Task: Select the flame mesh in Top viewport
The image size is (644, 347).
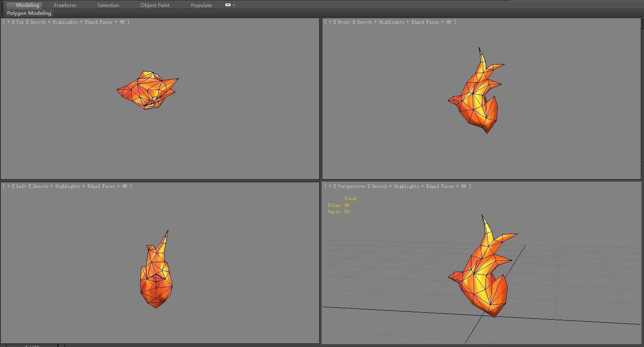Action: (x=148, y=90)
